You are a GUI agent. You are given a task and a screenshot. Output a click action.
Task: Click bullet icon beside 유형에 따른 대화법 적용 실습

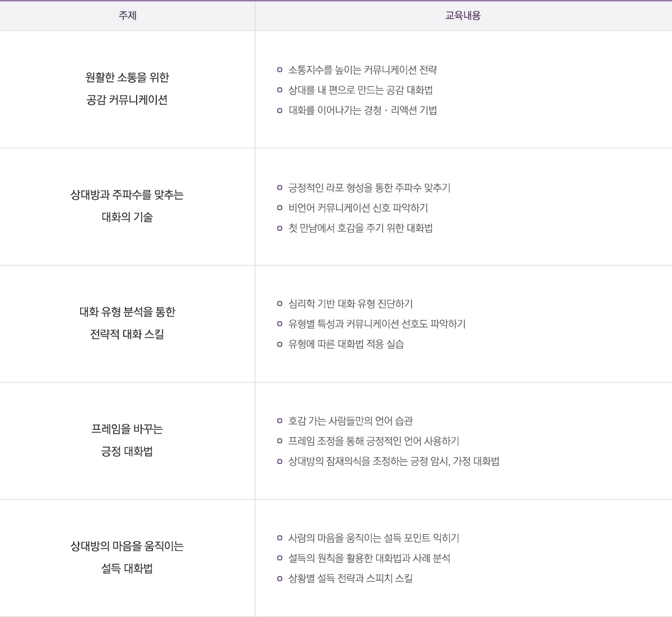click(x=279, y=344)
